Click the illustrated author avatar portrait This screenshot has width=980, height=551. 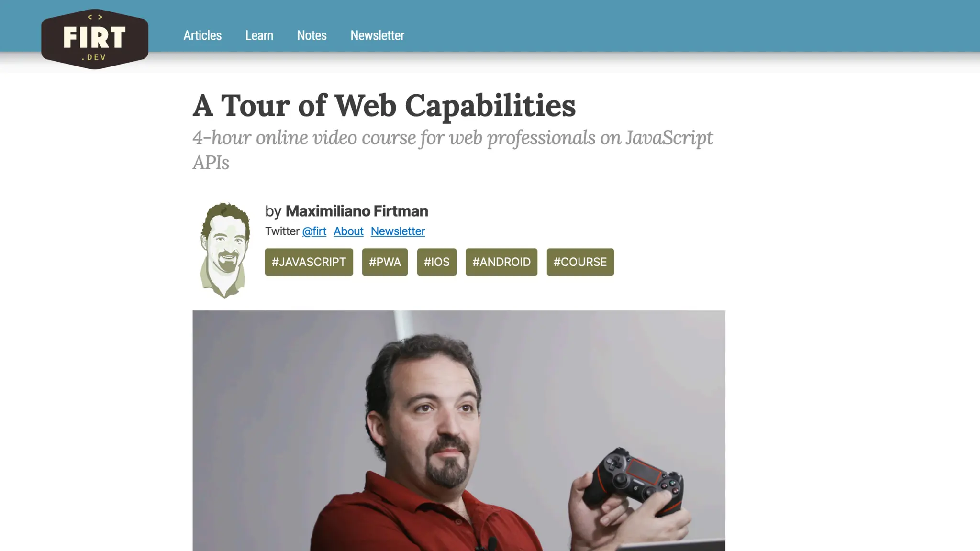click(225, 250)
